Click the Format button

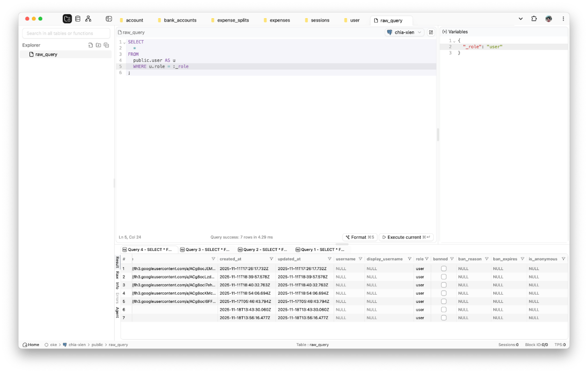(x=360, y=237)
